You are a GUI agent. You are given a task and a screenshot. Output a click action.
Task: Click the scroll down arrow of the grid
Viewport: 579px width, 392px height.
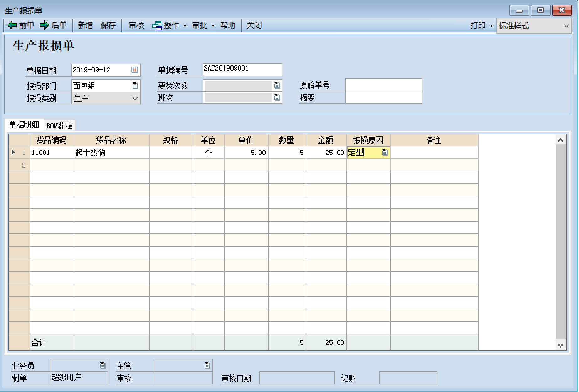click(561, 345)
